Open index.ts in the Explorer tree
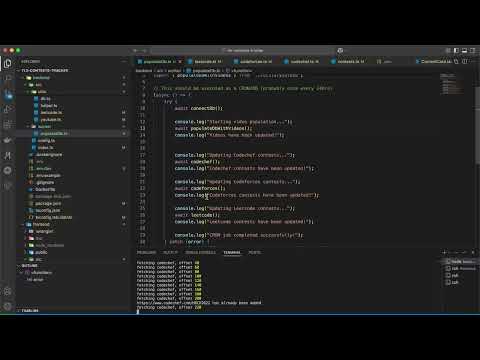Image resolution: width=480 pixels, height=360 pixels. (45, 147)
